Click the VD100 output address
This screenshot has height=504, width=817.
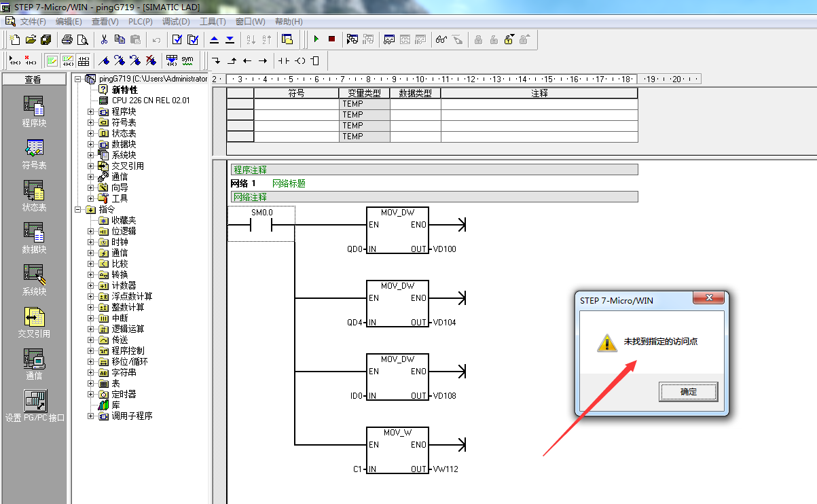coord(444,249)
